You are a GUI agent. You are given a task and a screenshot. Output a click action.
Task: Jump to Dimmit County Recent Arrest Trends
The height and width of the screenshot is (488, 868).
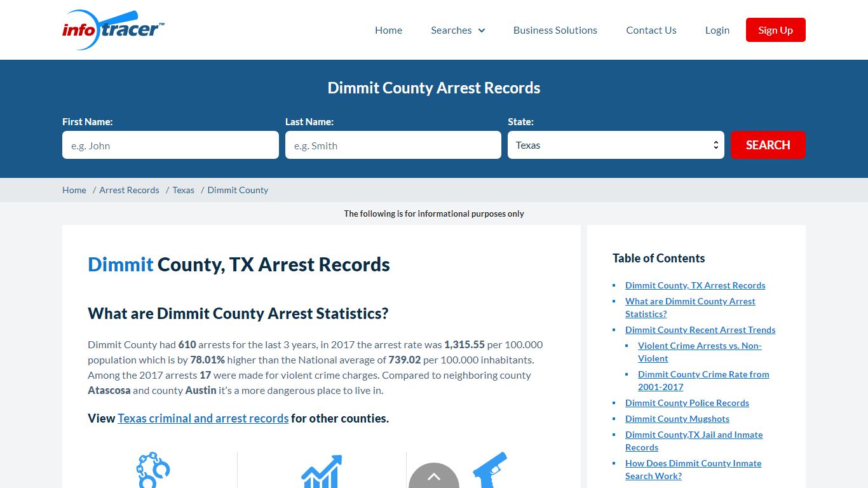click(x=700, y=330)
